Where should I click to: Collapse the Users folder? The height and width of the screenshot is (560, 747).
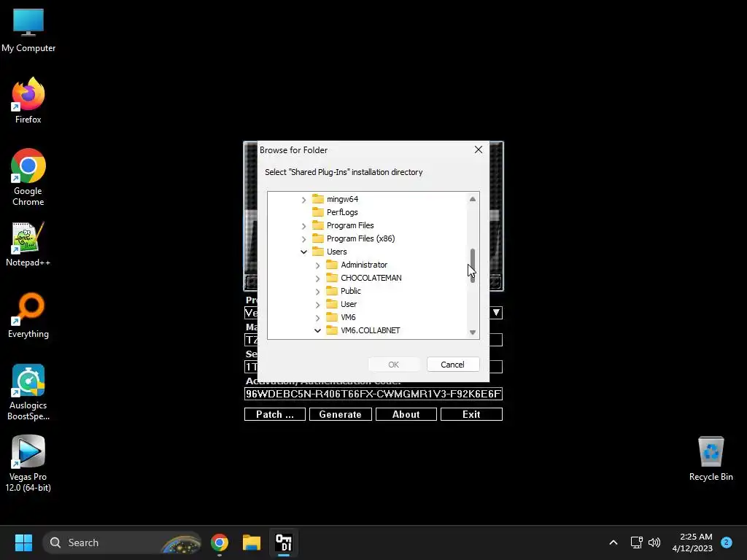(x=303, y=252)
